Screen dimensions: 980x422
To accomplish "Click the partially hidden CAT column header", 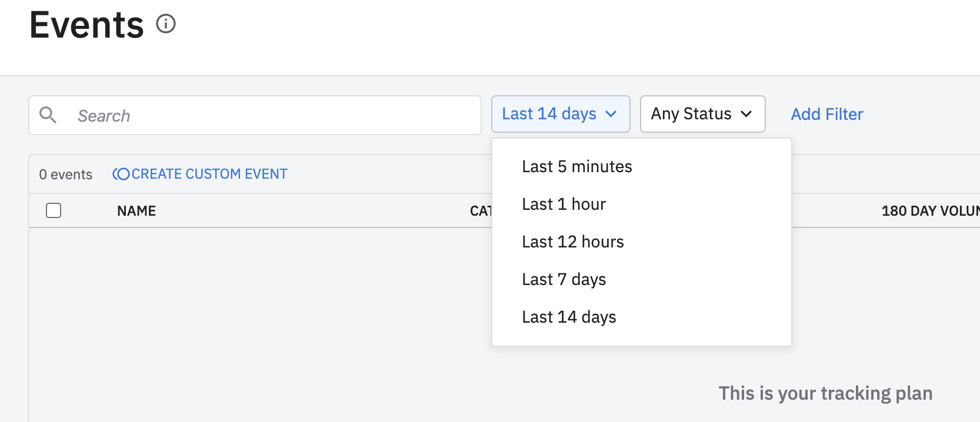I will [x=481, y=211].
